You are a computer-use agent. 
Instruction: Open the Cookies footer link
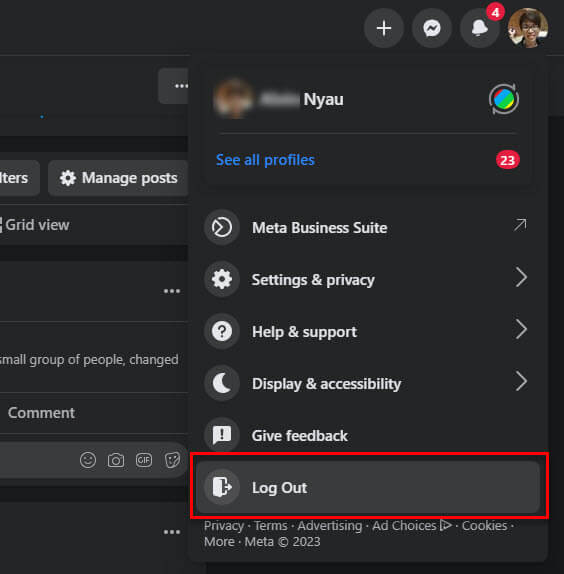coord(484,526)
